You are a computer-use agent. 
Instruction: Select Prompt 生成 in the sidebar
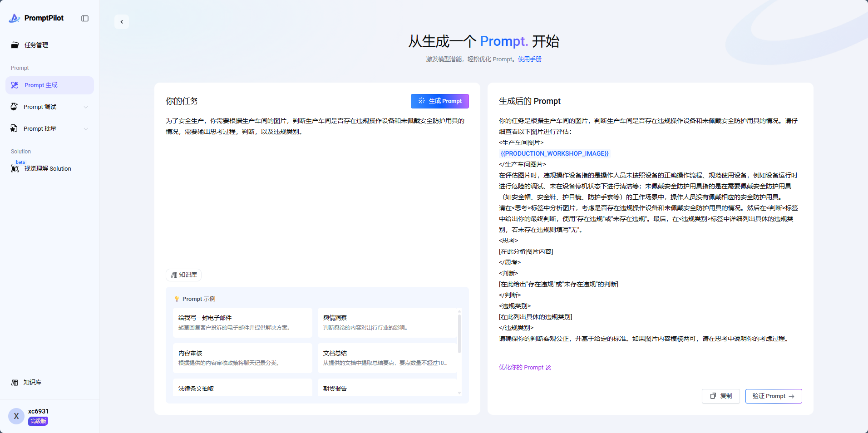coord(41,85)
